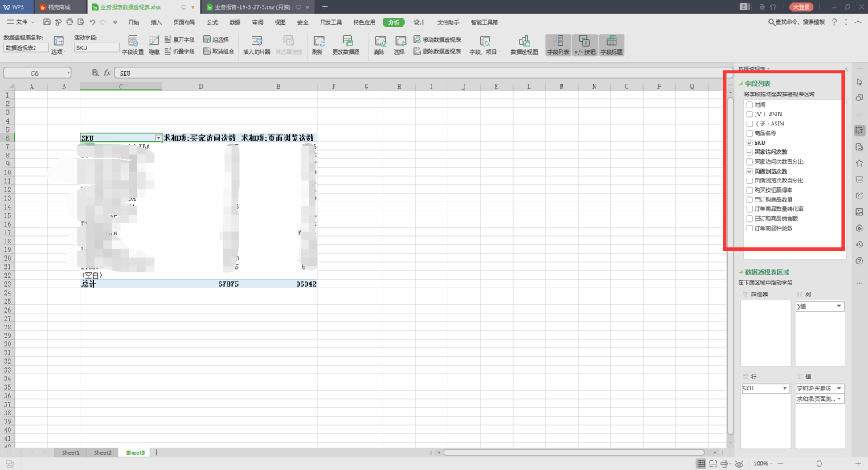Click the Print icon in quick access toolbar
The width and height of the screenshot is (868, 470).
pyautogui.click(x=69, y=22)
